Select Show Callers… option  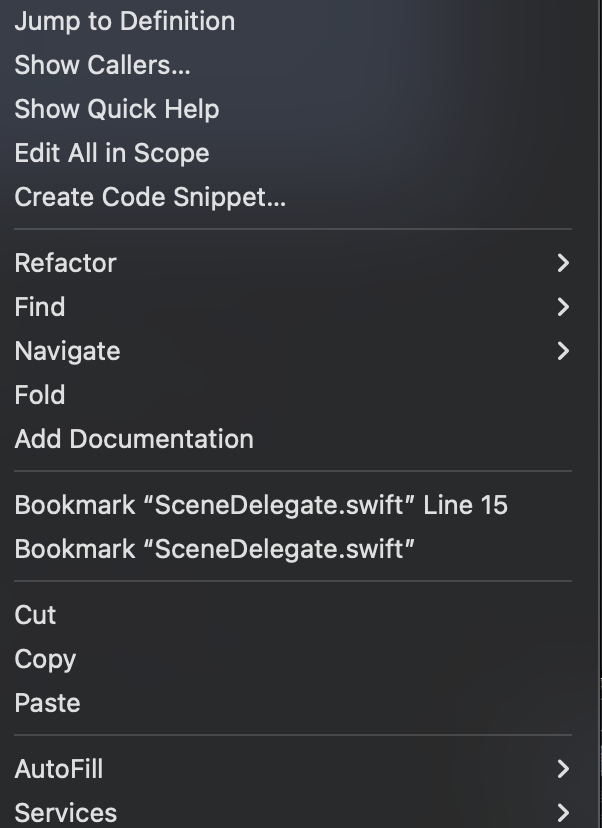pyautogui.click(x=102, y=65)
